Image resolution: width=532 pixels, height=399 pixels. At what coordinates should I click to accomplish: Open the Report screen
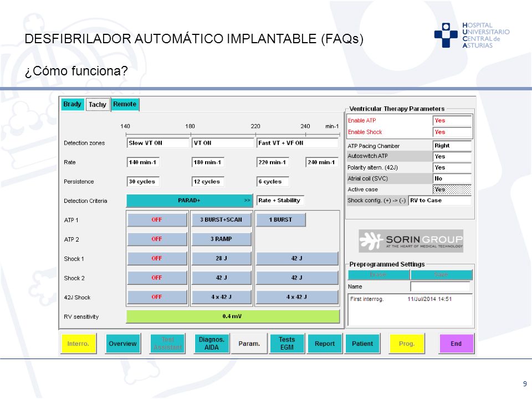point(325,344)
